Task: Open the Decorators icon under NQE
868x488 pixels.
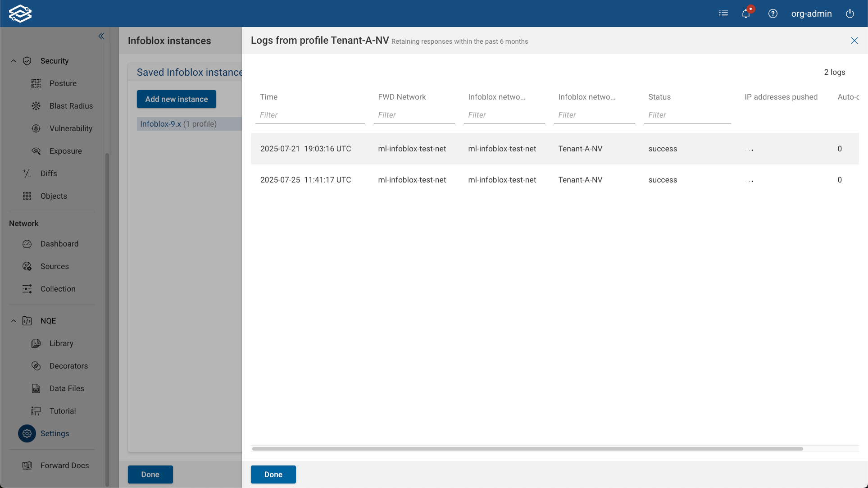Action: (x=36, y=366)
